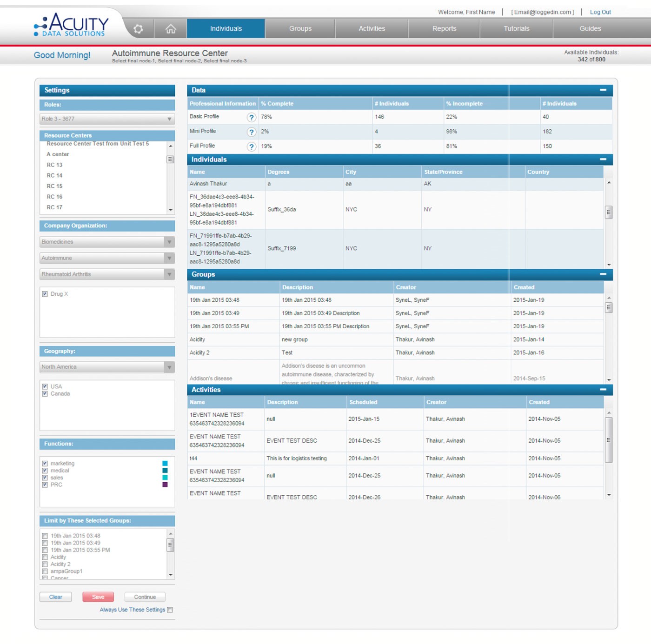Click the marketing function color swatch

coord(164,463)
